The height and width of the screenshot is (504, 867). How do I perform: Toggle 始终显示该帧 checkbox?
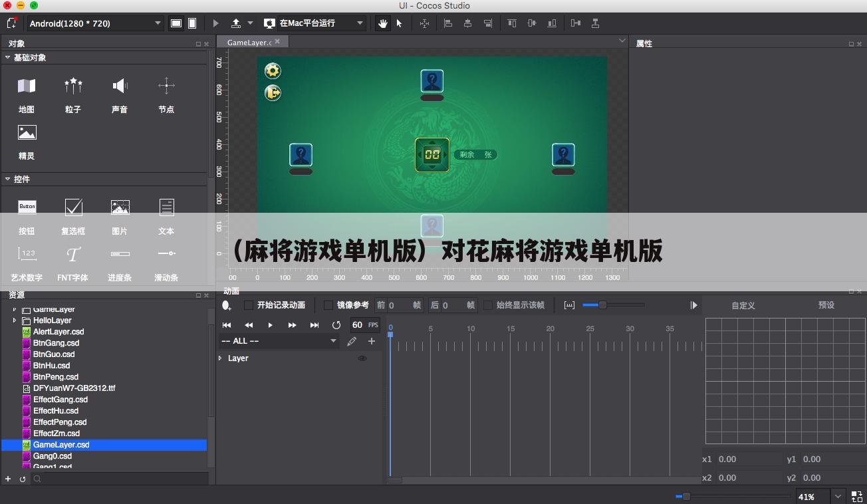pyautogui.click(x=488, y=305)
